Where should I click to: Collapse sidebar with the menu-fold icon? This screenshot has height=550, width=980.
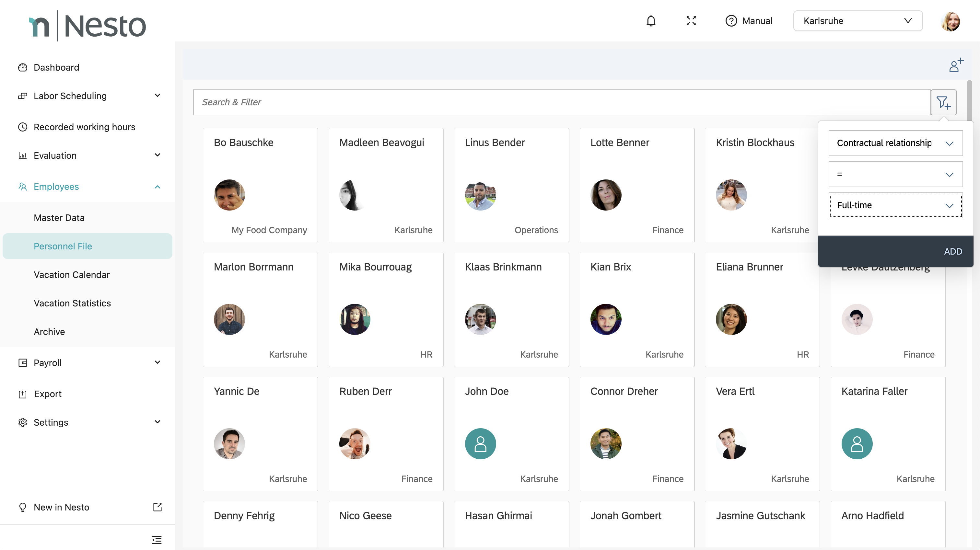pos(157,539)
